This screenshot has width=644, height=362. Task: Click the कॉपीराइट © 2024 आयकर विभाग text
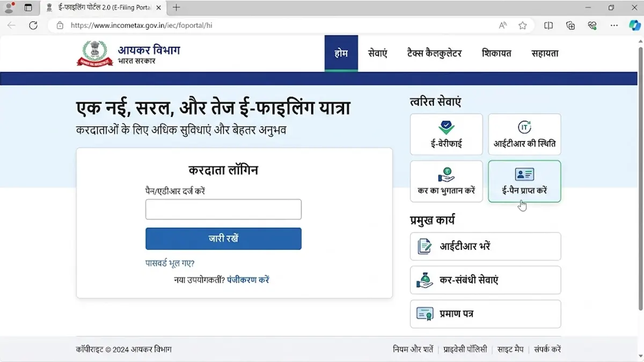[124, 349]
